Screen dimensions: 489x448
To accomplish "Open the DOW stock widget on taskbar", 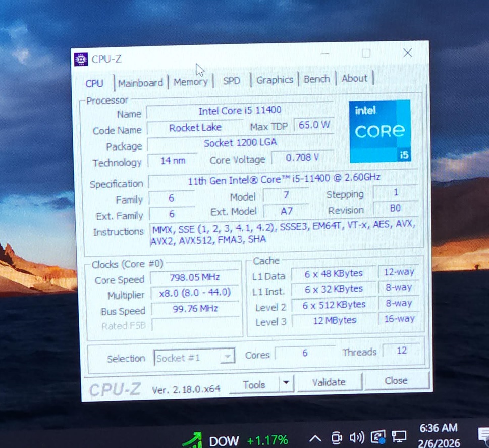I will 235,440.
